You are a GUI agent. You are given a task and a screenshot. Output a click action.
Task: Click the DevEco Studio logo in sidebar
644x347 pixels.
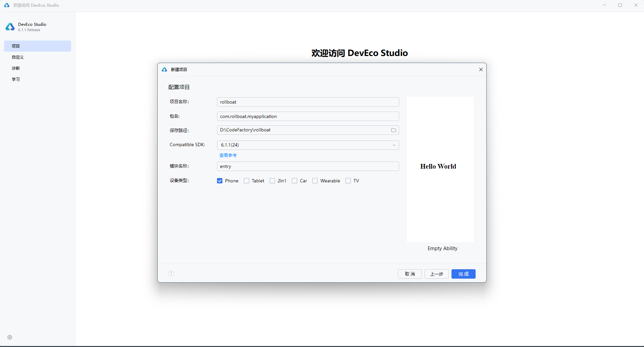coord(10,27)
